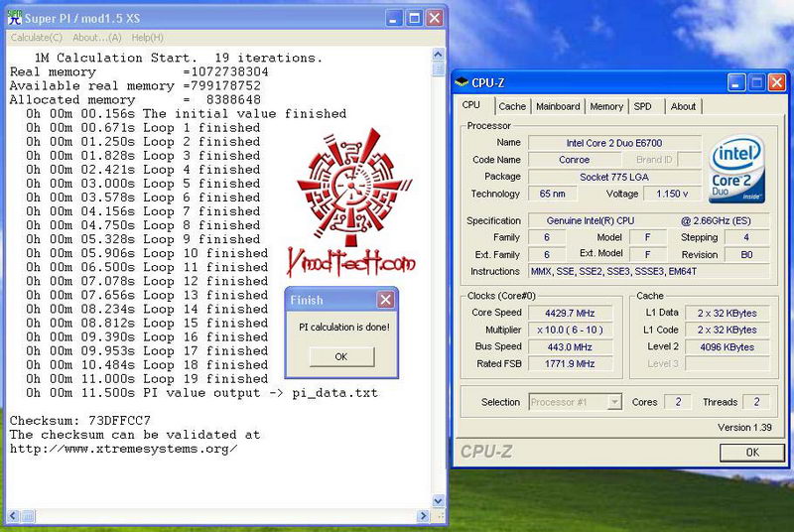
Task: Close the Finish dialog
Action: click(x=385, y=300)
